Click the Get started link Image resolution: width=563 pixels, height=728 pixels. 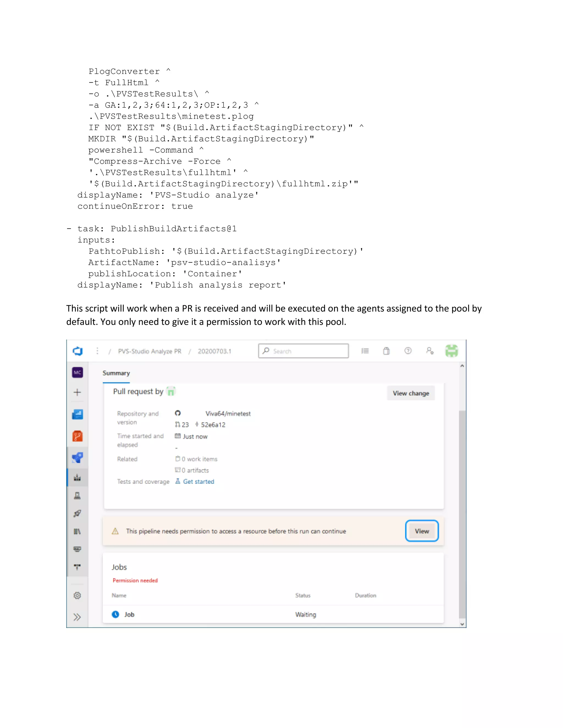point(198,482)
